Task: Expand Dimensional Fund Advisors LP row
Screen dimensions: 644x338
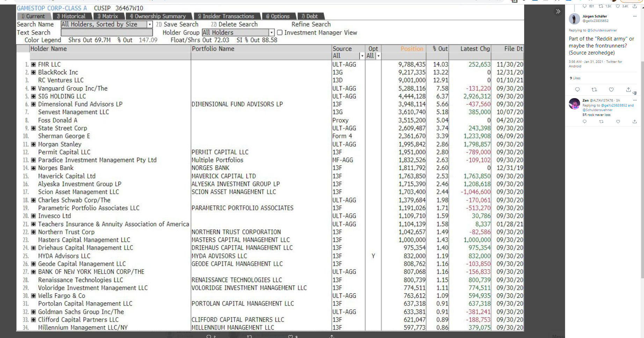Action: coord(34,104)
